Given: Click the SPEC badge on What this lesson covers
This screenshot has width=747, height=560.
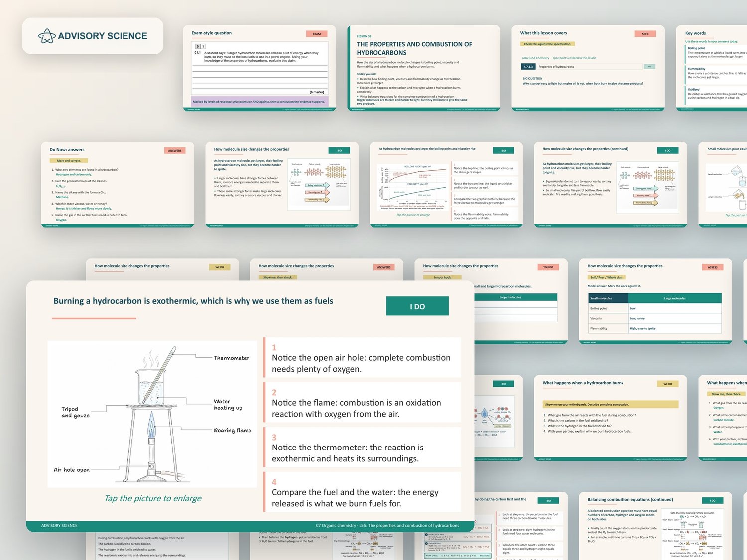Looking at the screenshot, I should (x=645, y=34).
